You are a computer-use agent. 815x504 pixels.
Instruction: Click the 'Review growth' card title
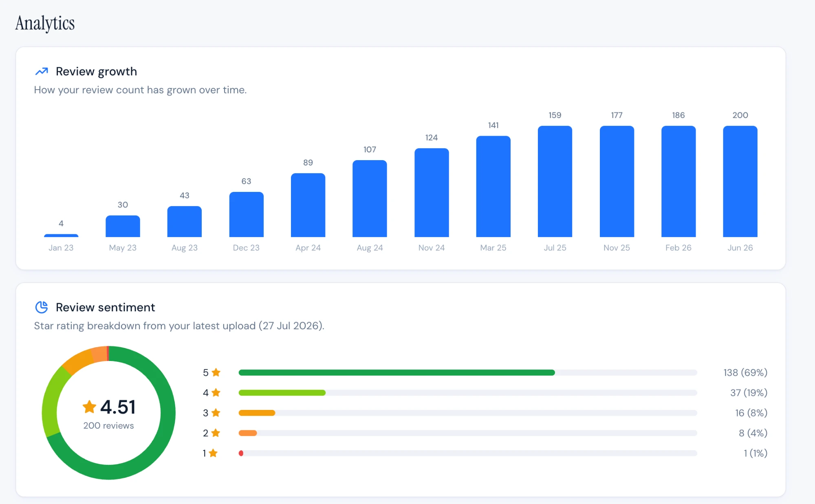[x=96, y=71]
